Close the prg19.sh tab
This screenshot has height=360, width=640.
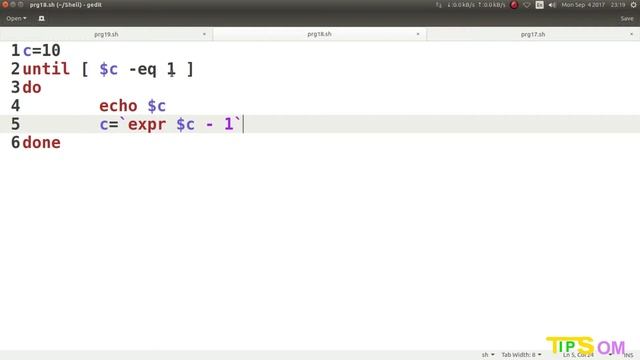[204, 34]
